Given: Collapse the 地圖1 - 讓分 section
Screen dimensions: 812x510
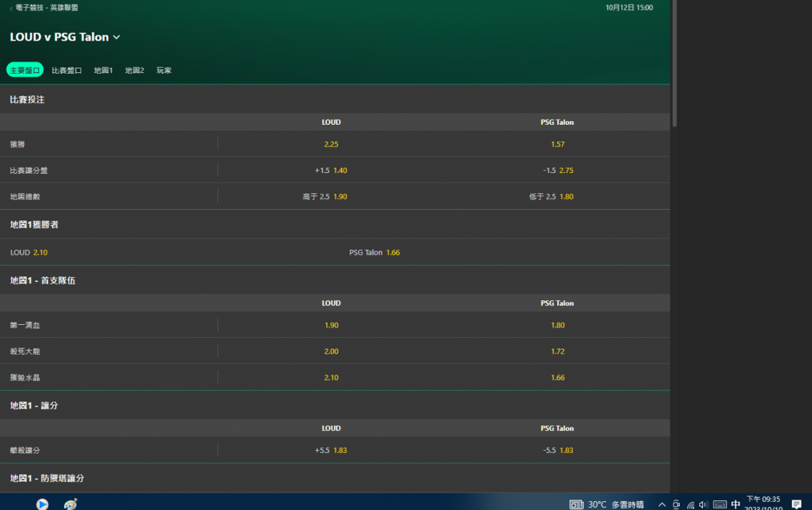Looking at the screenshot, I should pos(335,405).
